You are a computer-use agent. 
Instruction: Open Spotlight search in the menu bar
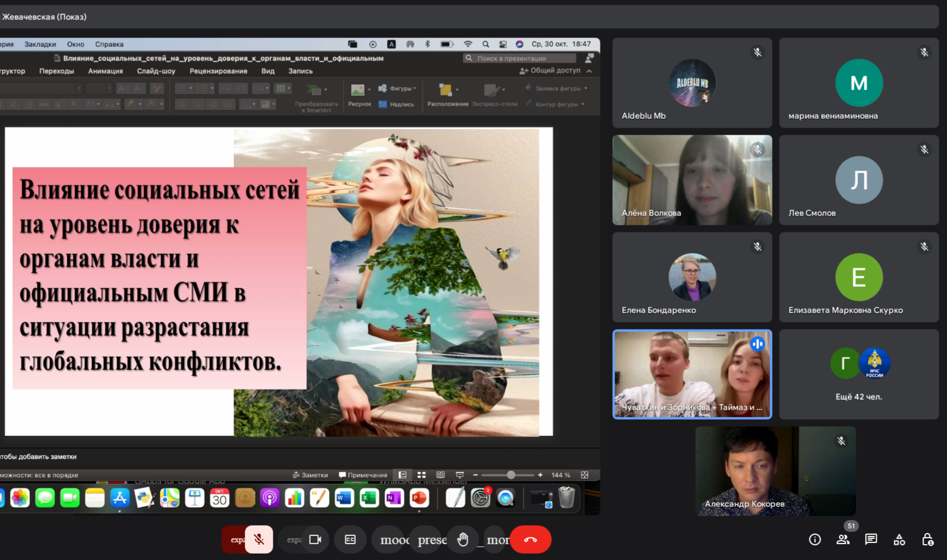pos(486,44)
